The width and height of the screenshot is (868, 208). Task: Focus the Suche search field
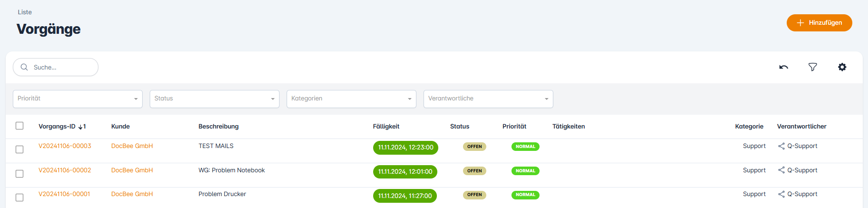[62, 68]
